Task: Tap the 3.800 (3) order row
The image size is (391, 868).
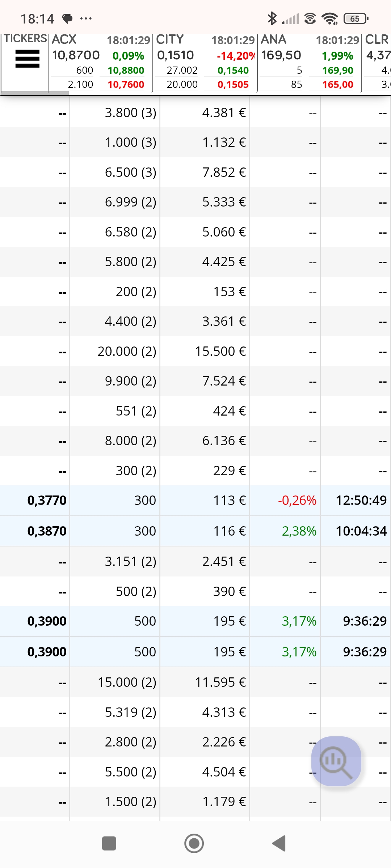Action: click(195, 113)
